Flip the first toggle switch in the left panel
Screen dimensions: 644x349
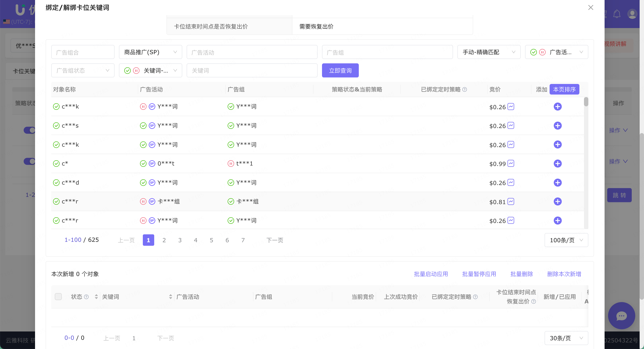tap(29, 130)
